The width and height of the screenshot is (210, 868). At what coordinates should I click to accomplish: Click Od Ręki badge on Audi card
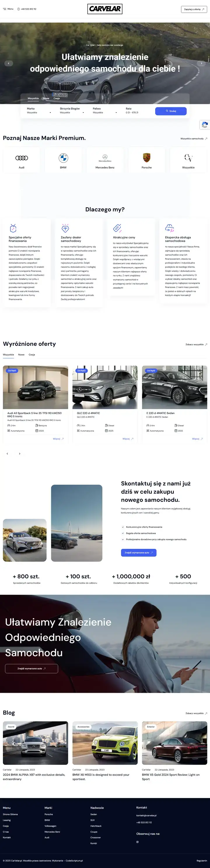point(12,370)
